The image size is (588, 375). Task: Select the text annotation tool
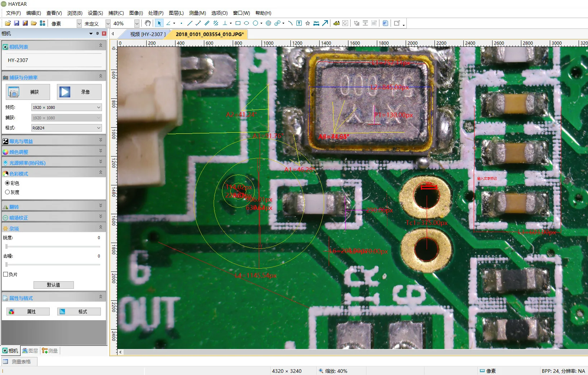point(299,23)
